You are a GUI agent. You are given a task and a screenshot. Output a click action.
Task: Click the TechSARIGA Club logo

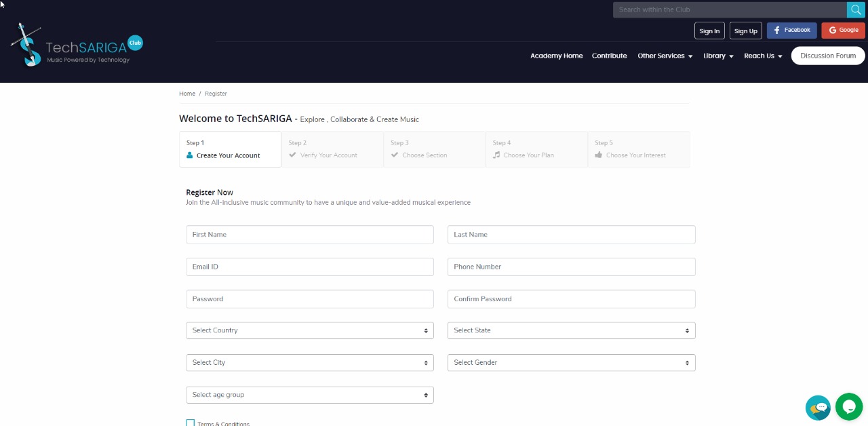pos(76,45)
